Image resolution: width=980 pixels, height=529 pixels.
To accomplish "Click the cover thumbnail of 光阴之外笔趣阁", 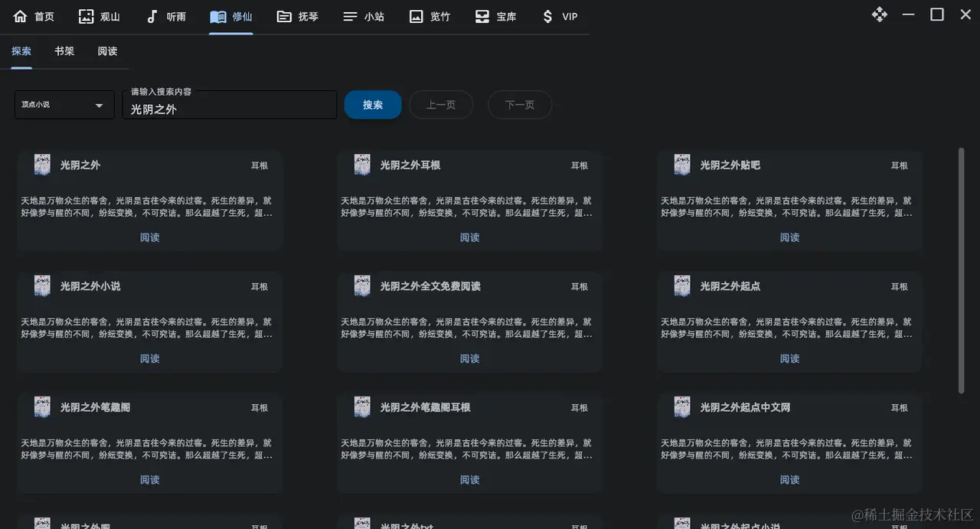I will coord(42,407).
